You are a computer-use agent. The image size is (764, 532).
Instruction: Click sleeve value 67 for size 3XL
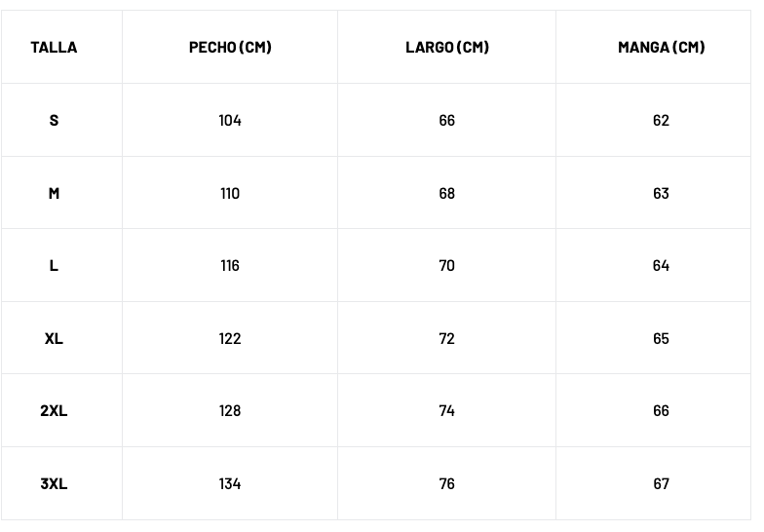(661, 483)
